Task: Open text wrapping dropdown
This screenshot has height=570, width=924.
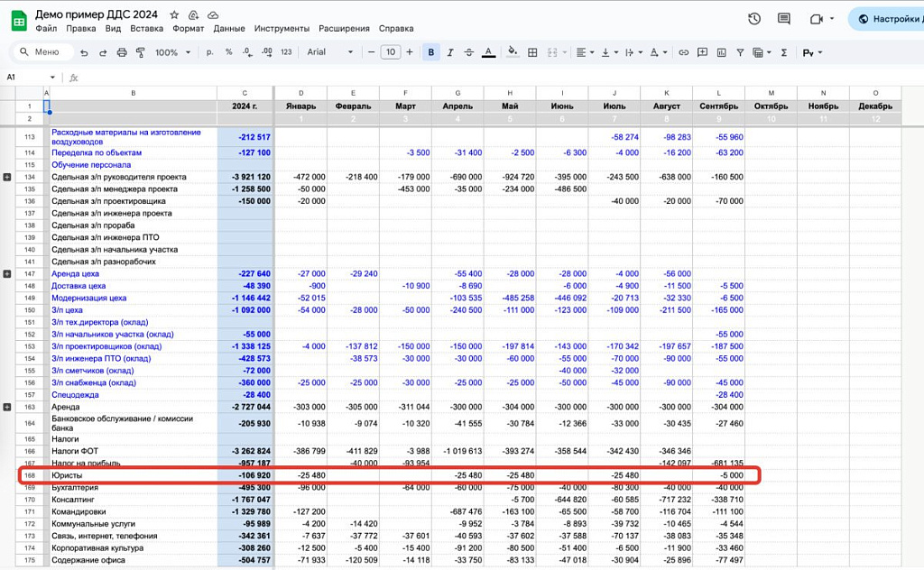Action: click(x=633, y=52)
